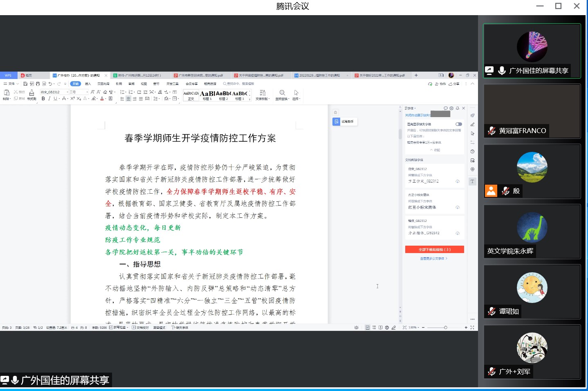The height and width of the screenshot is (391, 588).
Task: Toggle the highlight missing fonts switch
Action: coord(458,124)
